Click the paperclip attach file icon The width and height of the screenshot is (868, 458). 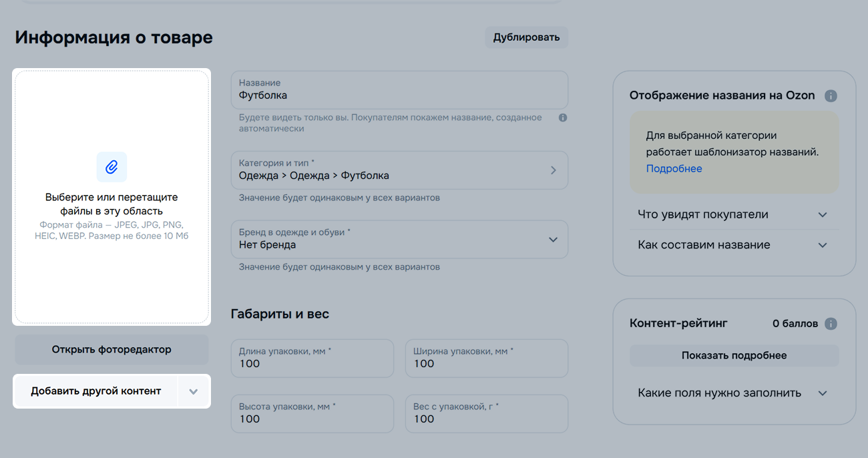click(112, 167)
